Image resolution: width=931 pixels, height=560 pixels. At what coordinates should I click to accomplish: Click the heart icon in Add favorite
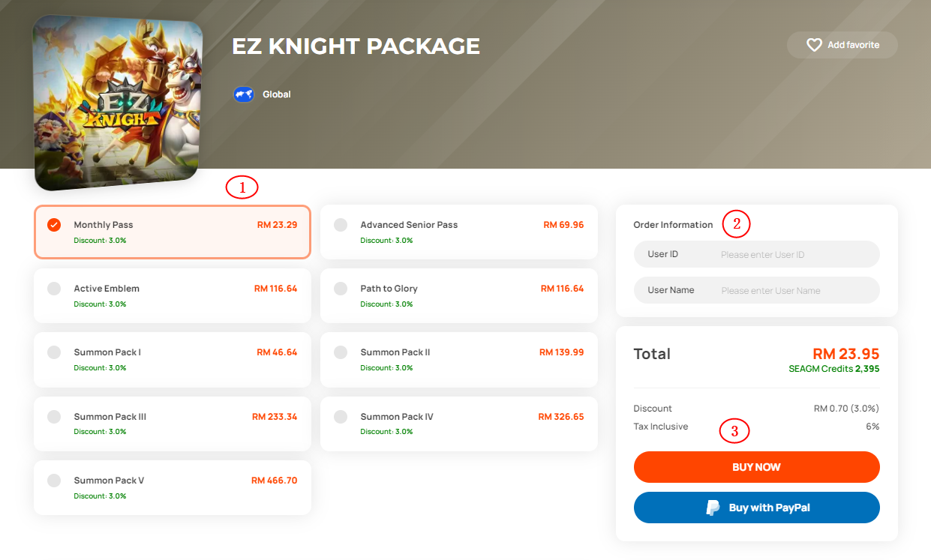(814, 45)
